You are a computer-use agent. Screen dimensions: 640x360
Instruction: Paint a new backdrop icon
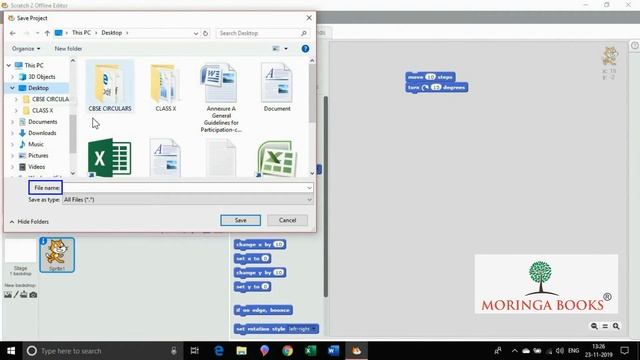(x=16, y=295)
